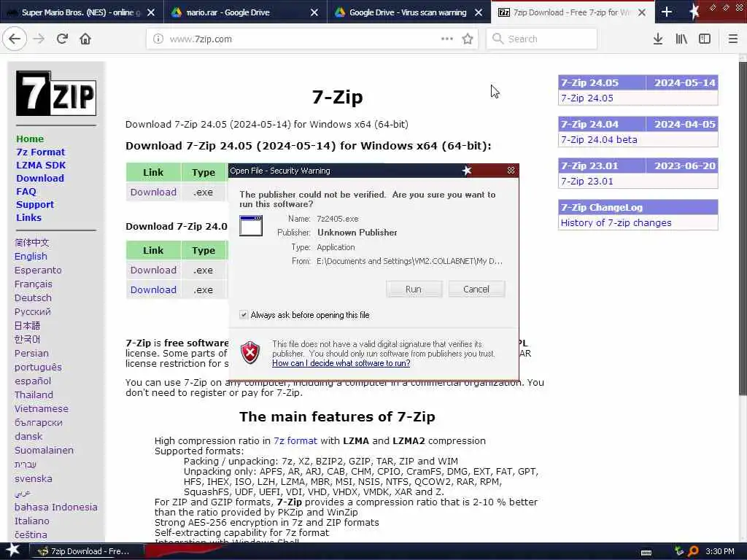Switch to Virus scan warning tab
747x560 pixels.
pyautogui.click(x=407, y=12)
